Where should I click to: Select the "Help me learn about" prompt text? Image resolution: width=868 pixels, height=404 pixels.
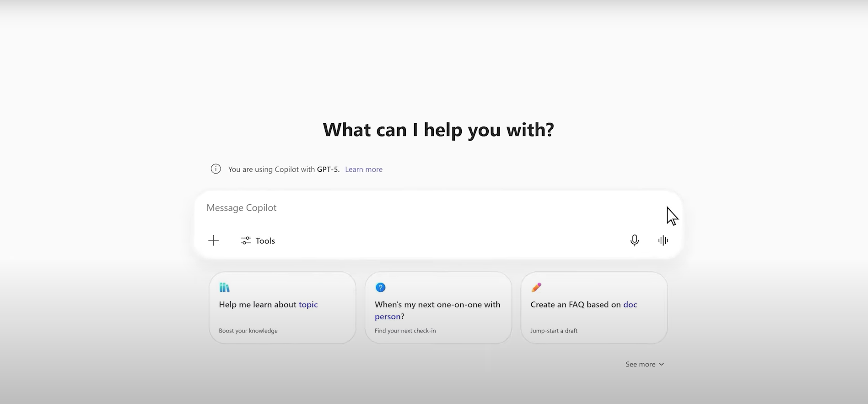point(258,305)
